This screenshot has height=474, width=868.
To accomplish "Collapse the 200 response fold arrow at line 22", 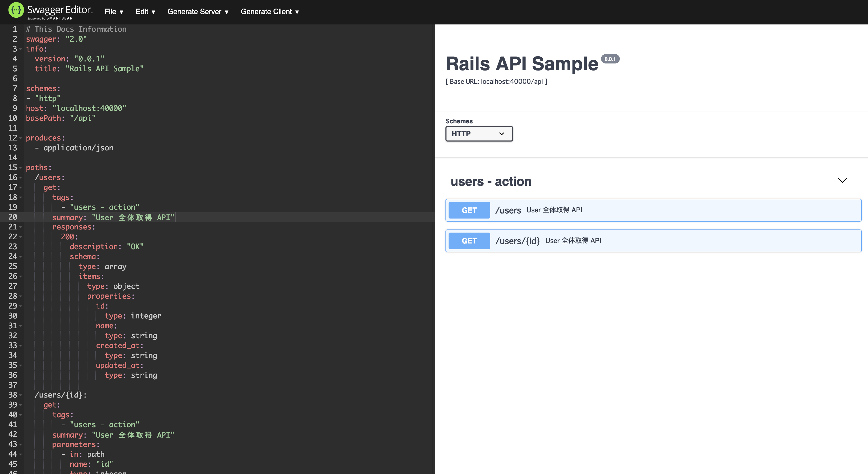I will pyautogui.click(x=21, y=237).
